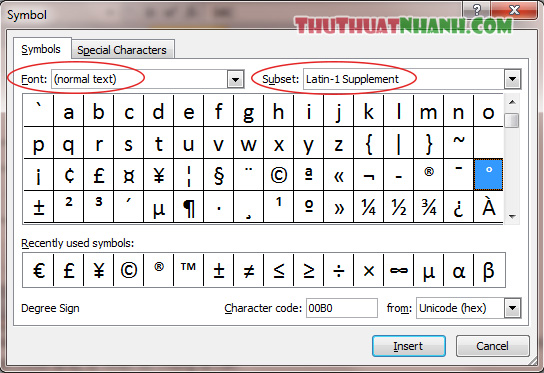Expand the Subset dropdown arrow
544x373 pixels.
coord(512,79)
